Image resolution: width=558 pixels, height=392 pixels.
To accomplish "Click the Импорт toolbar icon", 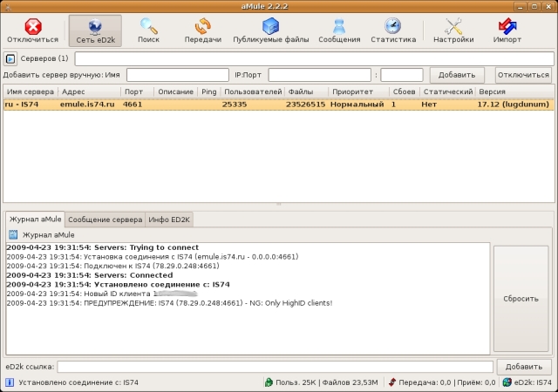I will click(x=507, y=30).
